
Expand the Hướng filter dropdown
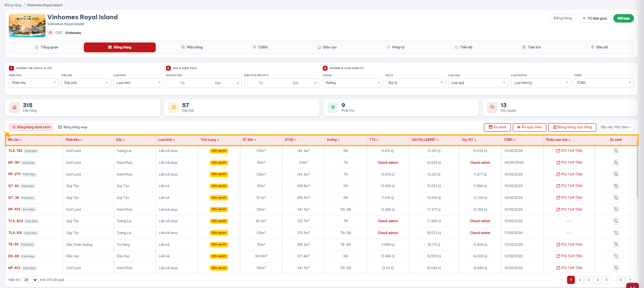click(x=353, y=83)
